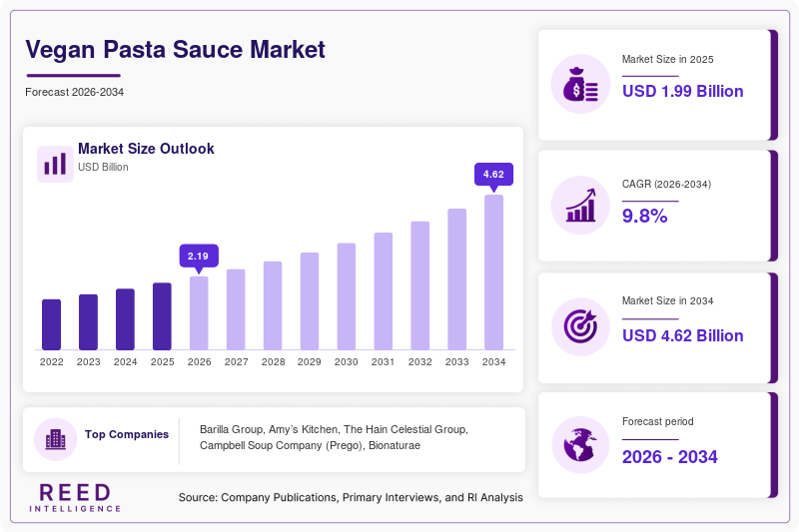The width and height of the screenshot is (799, 532).
Task: Click the money bag market size icon
Action: [x=580, y=84]
